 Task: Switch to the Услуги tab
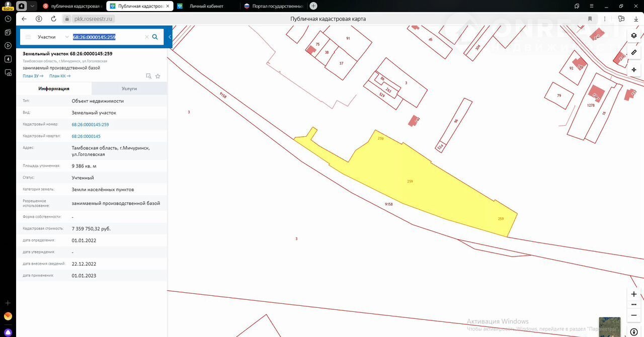[129, 89]
